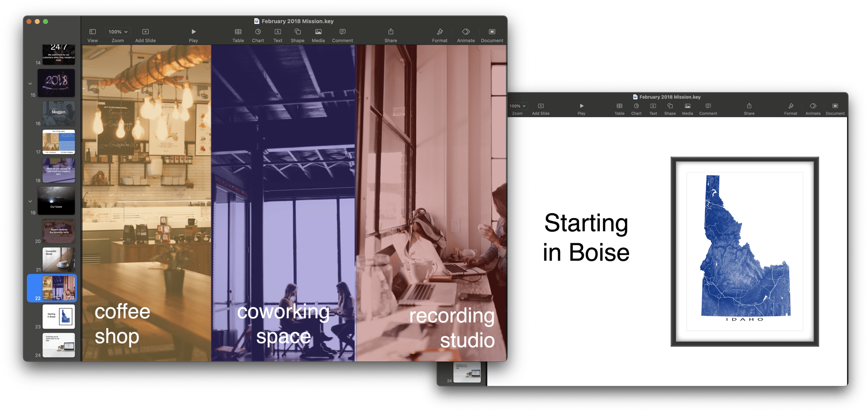Screen dimensions: 868x412
Task: Open the Media menu in back window
Action: 688,106
